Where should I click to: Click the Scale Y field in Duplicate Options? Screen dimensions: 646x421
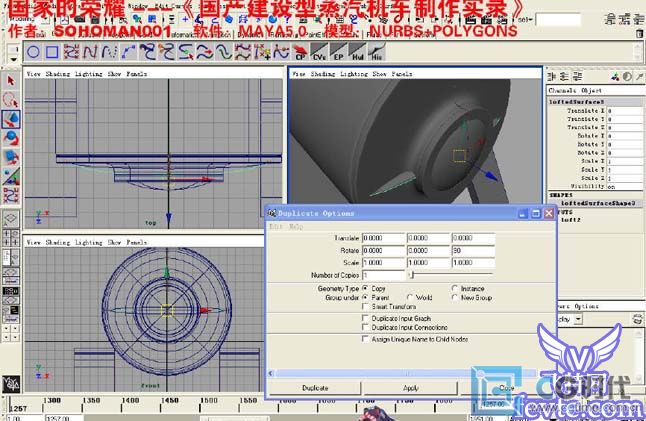428,262
